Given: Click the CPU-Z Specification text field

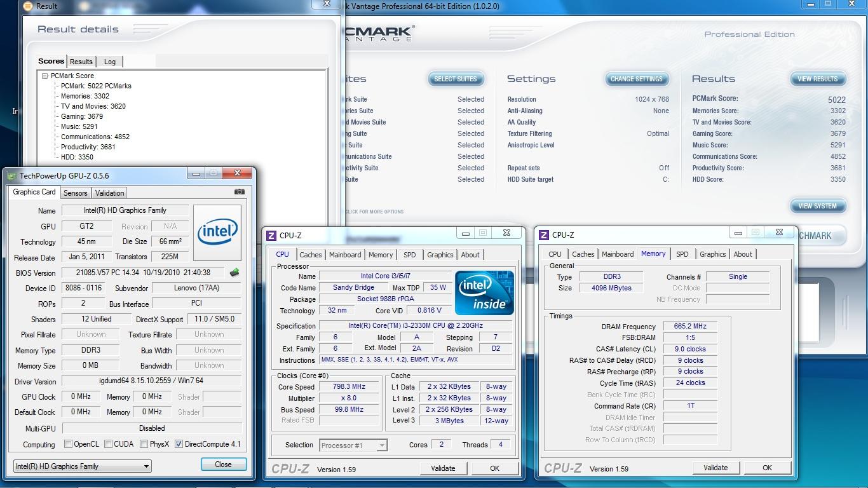Looking at the screenshot, I should tap(416, 325).
